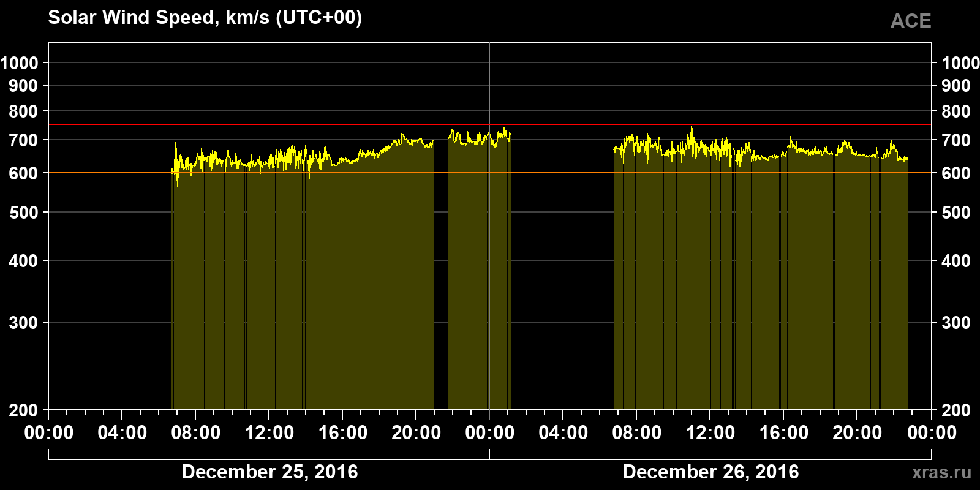Click the 04:00 time label under December 25
This screenshot has width=980, height=490.
tap(123, 433)
